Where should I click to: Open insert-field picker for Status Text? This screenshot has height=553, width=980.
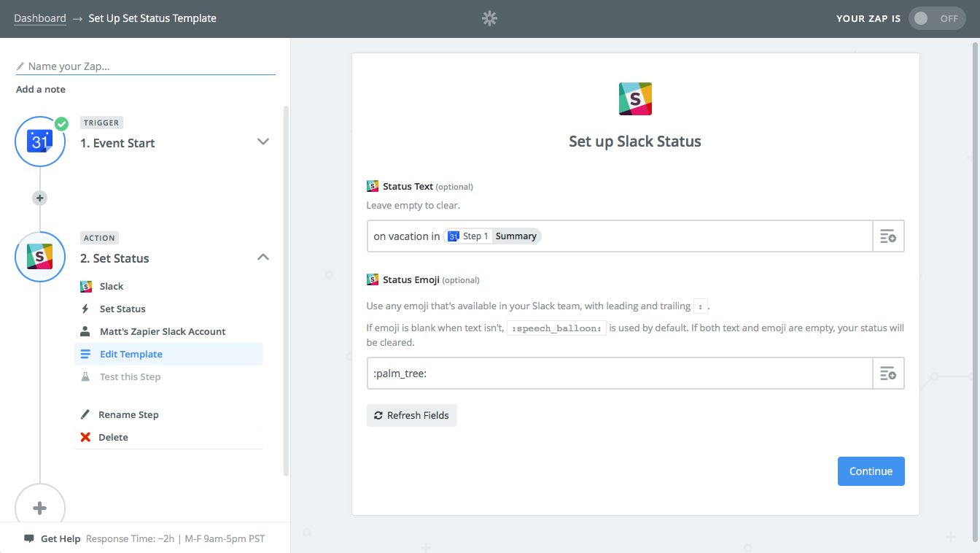pyautogui.click(x=888, y=236)
